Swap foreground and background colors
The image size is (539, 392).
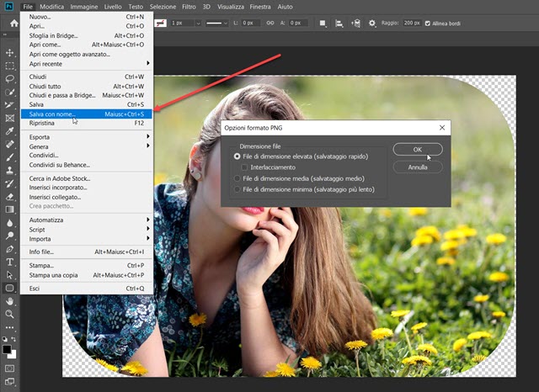click(x=13, y=339)
